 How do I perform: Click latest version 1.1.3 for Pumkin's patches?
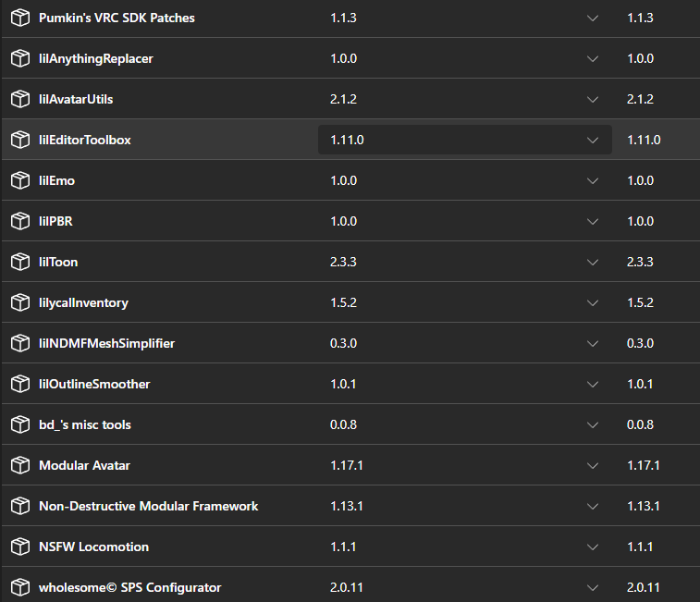coord(640,18)
